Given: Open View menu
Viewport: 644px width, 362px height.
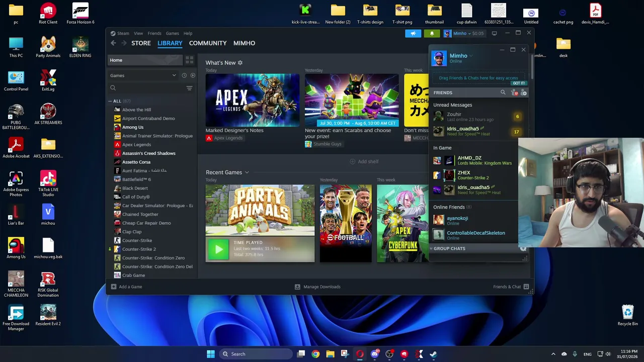Looking at the screenshot, I should click(x=138, y=33).
